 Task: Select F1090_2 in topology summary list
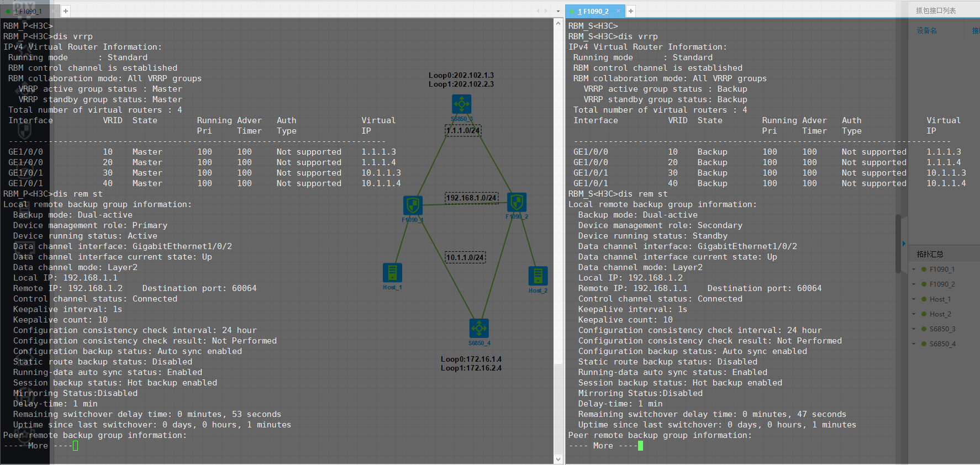tap(942, 284)
